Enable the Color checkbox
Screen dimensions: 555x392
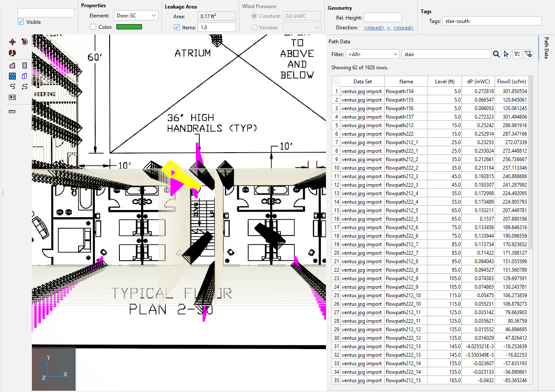[93, 27]
